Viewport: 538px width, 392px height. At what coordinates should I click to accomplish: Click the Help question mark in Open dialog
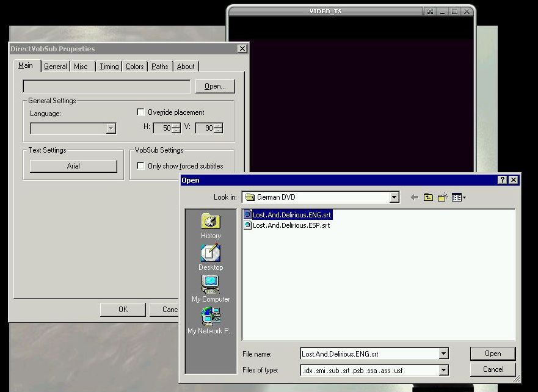click(x=502, y=180)
